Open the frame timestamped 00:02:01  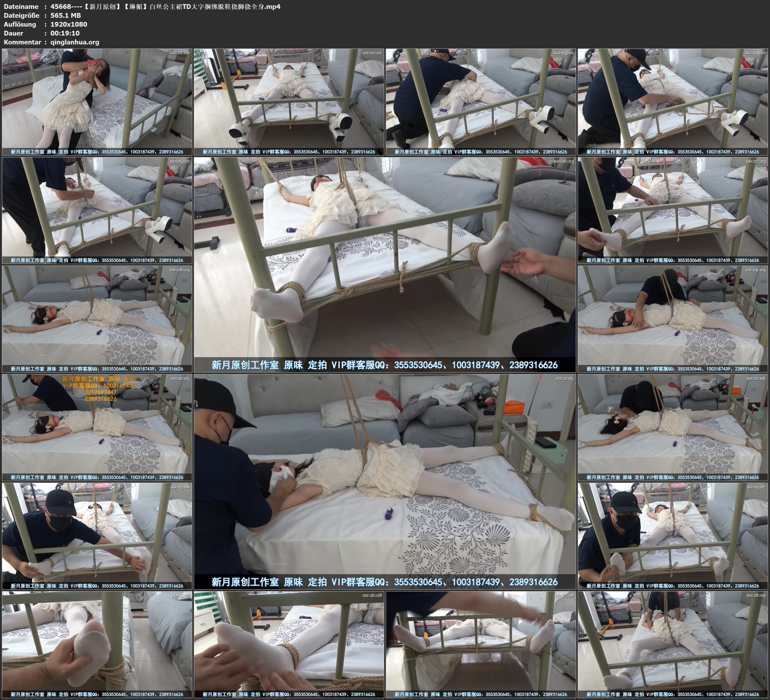pos(289,102)
